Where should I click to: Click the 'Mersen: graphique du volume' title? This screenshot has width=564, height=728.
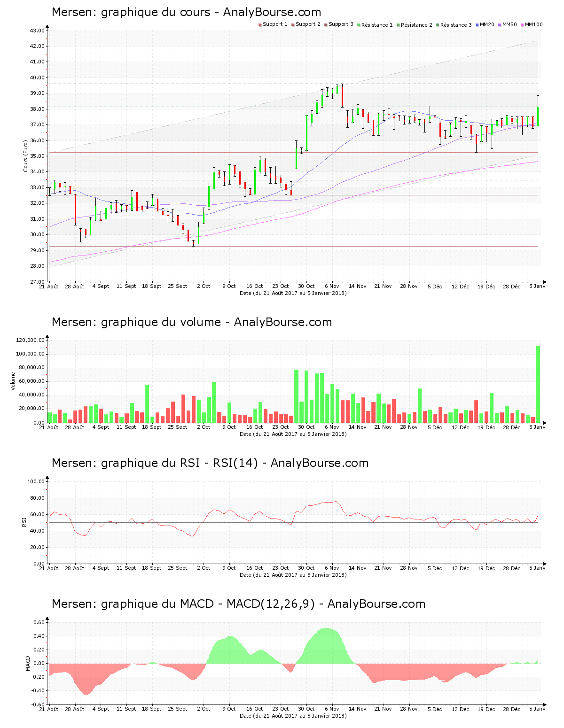click(136, 322)
